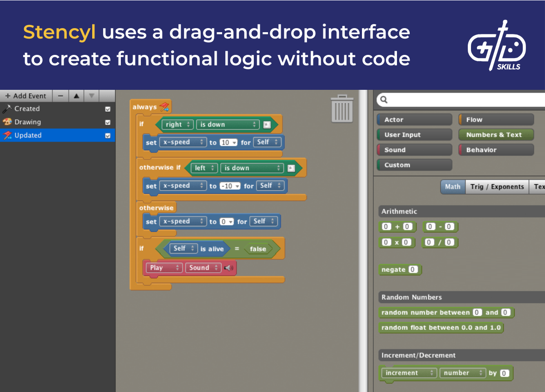Open the Self dropdown on the 'is alive' block
Image resolution: width=545 pixels, height=392 pixels.
pos(191,248)
